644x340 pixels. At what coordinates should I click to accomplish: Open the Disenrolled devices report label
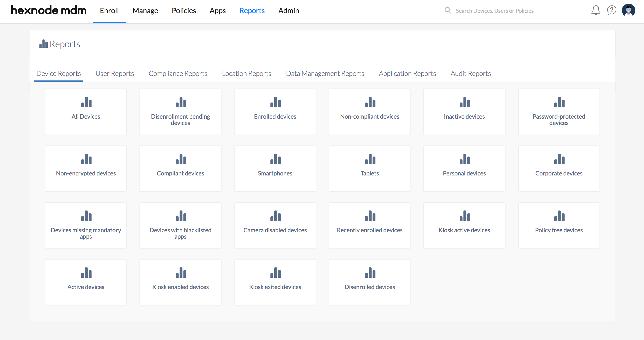click(369, 287)
